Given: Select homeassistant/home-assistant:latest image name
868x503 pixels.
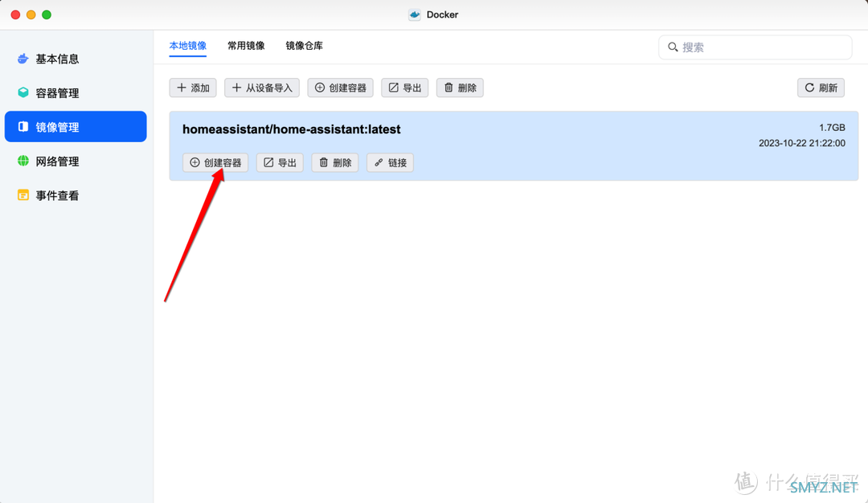Looking at the screenshot, I should 292,129.
